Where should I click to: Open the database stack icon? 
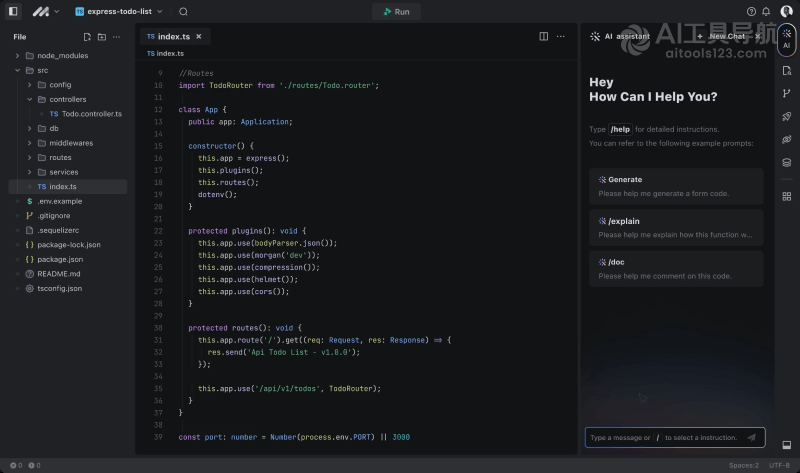tap(787, 163)
